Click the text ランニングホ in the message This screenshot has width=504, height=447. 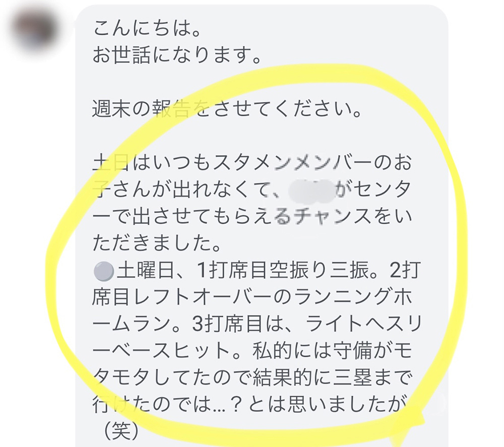[353, 297]
